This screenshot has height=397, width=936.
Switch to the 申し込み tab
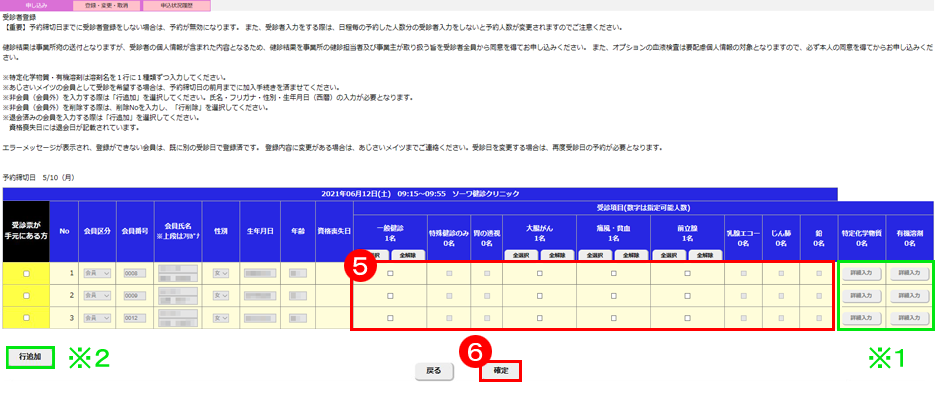pyautogui.click(x=36, y=5)
